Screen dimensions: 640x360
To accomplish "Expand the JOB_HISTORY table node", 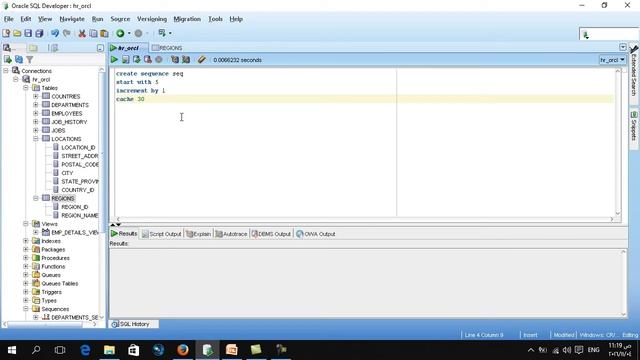I will [36, 122].
